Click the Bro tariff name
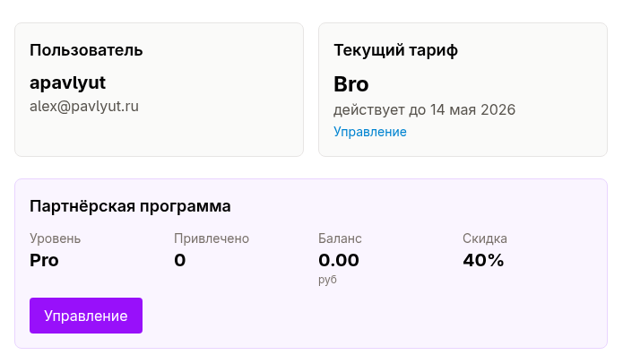Image resolution: width=623 pixels, height=364 pixels. pos(351,84)
